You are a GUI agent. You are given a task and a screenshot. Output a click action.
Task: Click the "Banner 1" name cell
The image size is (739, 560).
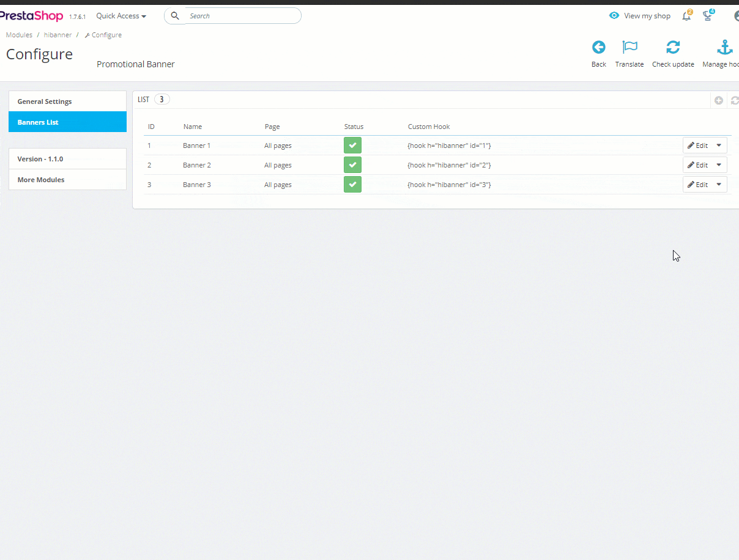tap(197, 146)
